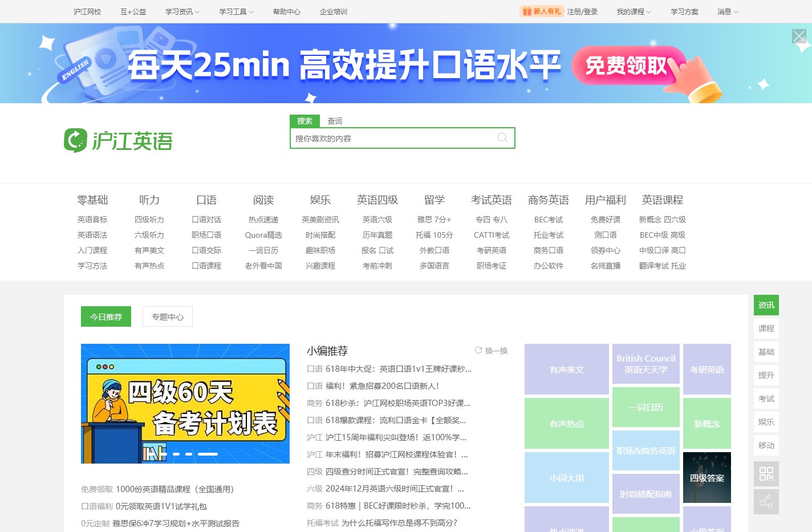Open the 一词日历 tile

(646, 407)
